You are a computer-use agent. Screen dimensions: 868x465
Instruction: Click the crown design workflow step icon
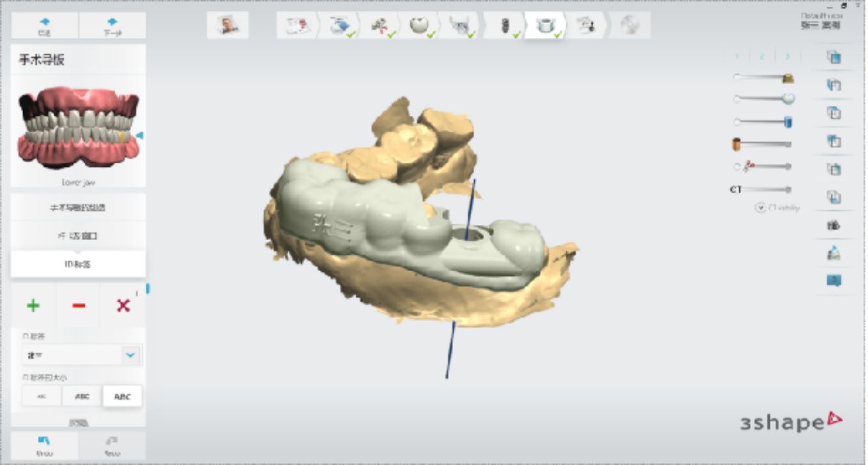[x=419, y=26]
